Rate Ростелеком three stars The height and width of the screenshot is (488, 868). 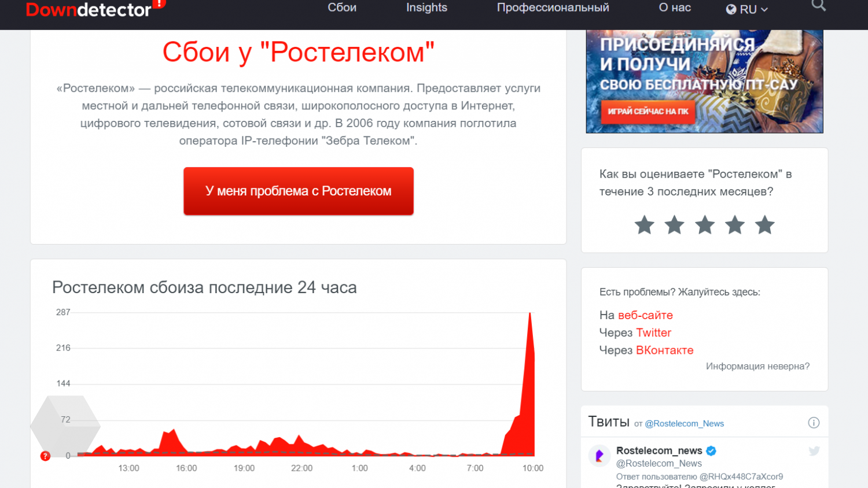pyautogui.click(x=705, y=225)
